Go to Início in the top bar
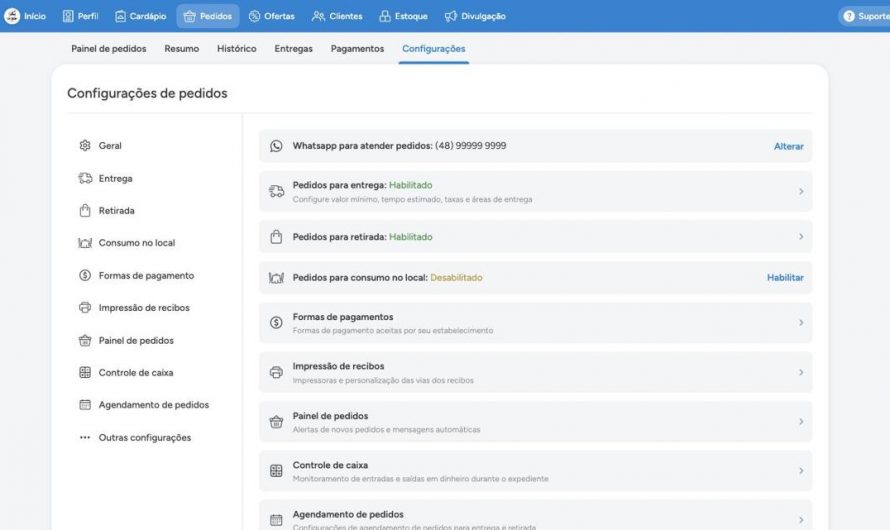This screenshot has height=530, width=890. [35, 16]
